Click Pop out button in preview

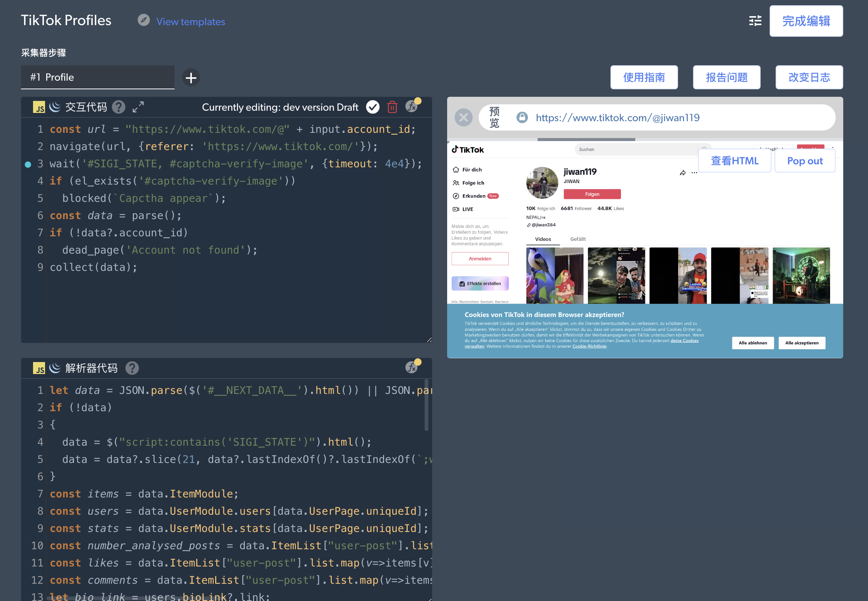tap(804, 161)
